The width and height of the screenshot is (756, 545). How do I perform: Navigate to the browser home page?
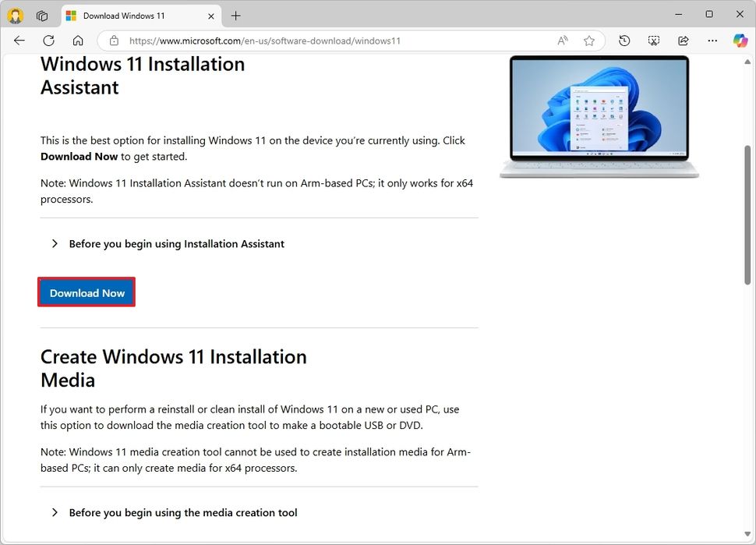point(77,41)
